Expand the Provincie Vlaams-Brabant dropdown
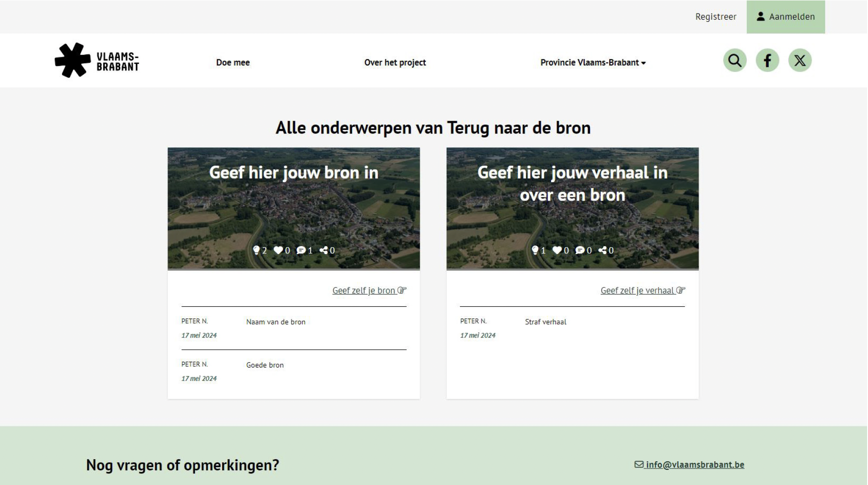This screenshot has width=868, height=485. 593,63
